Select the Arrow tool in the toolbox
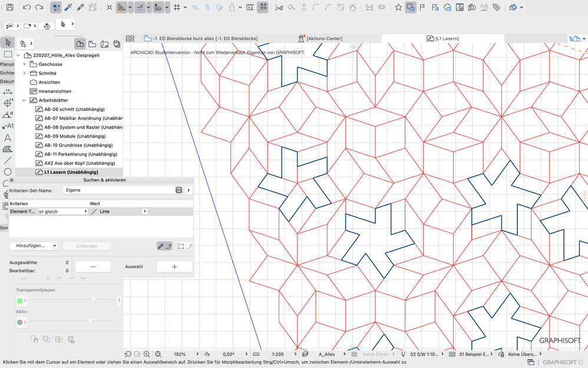The width and height of the screenshot is (588, 368). pos(8,42)
